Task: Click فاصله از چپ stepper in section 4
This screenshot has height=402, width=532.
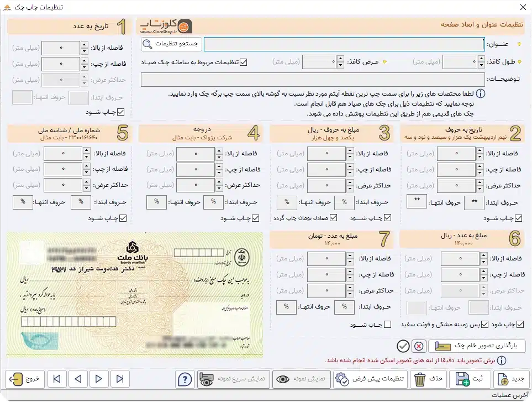Action: [219, 169]
